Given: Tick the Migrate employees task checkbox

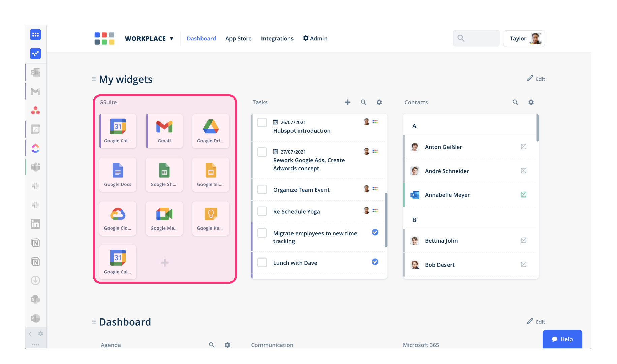Looking at the screenshot, I should tap(262, 233).
